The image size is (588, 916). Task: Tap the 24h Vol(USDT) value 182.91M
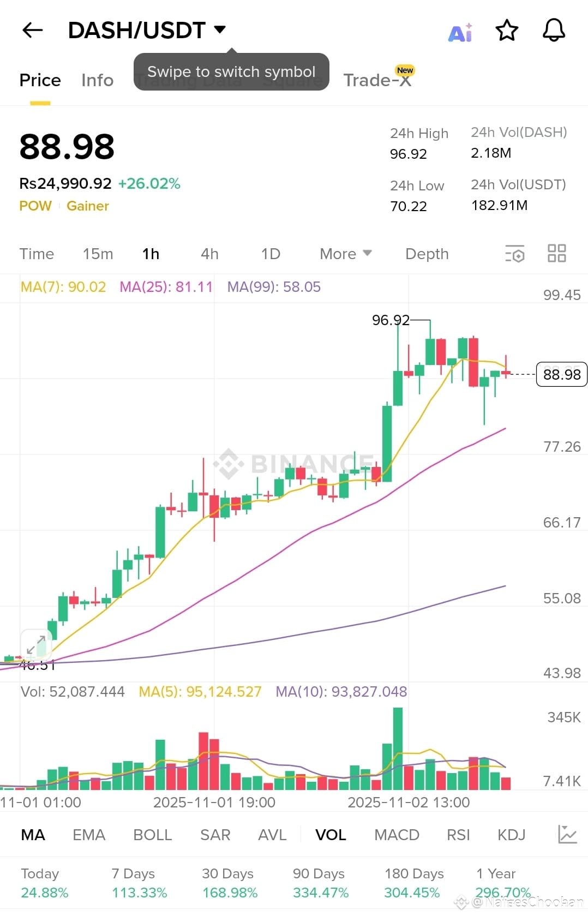pos(499,205)
